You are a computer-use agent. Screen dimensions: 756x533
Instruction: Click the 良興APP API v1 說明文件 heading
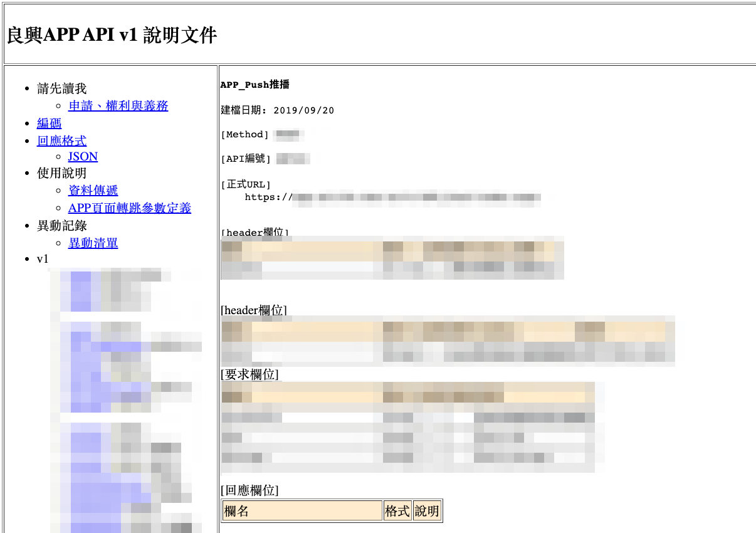coord(112,35)
